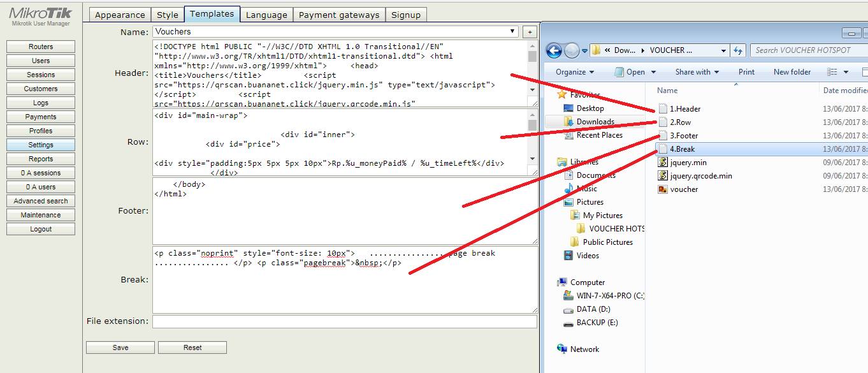This screenshot has height=373, width=868.
Task: Focus the Search VOUCHER HOTSPOT box
Action: [809, 50]
